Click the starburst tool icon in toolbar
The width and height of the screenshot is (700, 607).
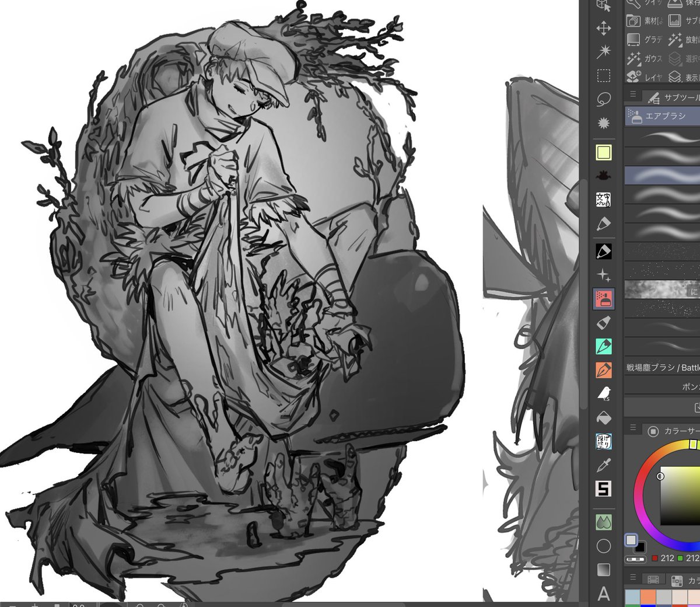(x=604, y=124)
